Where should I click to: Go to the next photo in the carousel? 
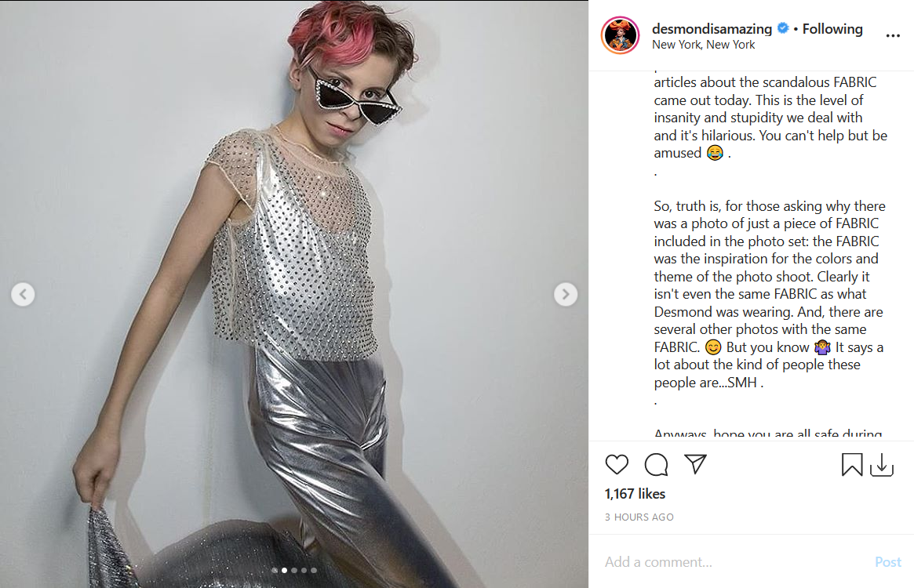coord(566,294)
